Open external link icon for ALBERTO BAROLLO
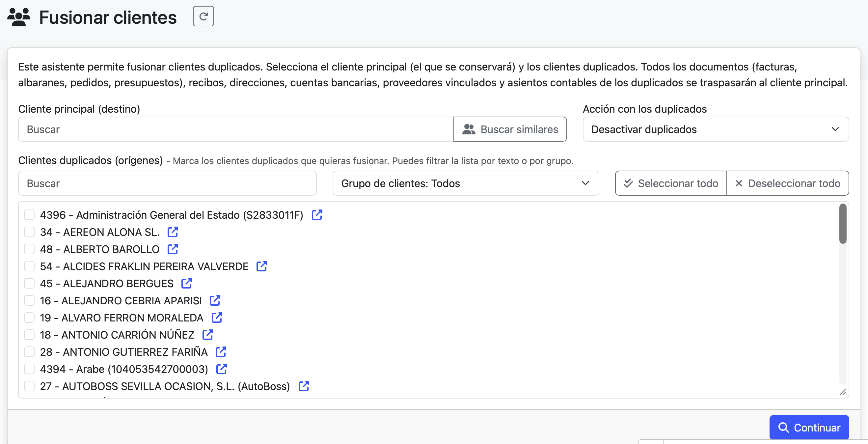 tap(173, 249)
